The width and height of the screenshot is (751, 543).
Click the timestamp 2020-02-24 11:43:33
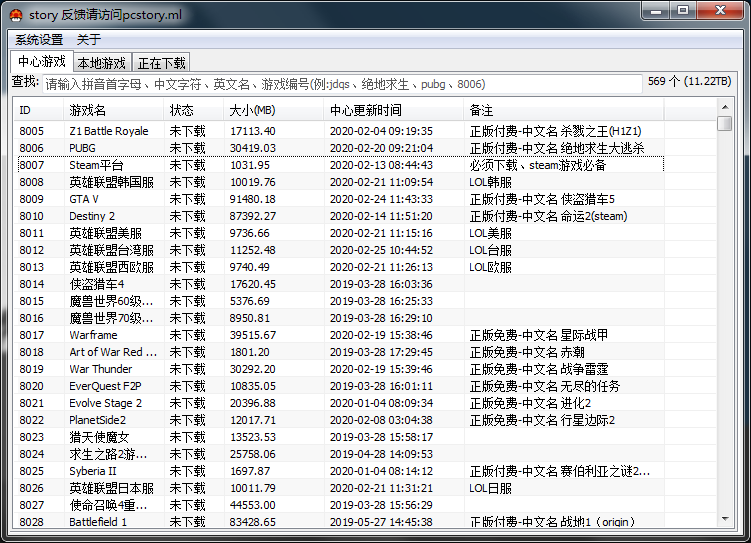[x=381, y=199]
